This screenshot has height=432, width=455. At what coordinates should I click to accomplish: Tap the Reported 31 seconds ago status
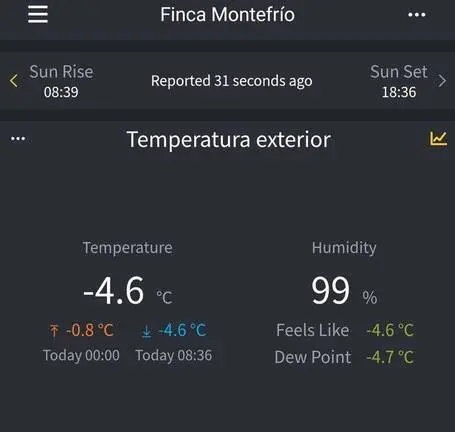pyautogui.click(x=232, y=81)
